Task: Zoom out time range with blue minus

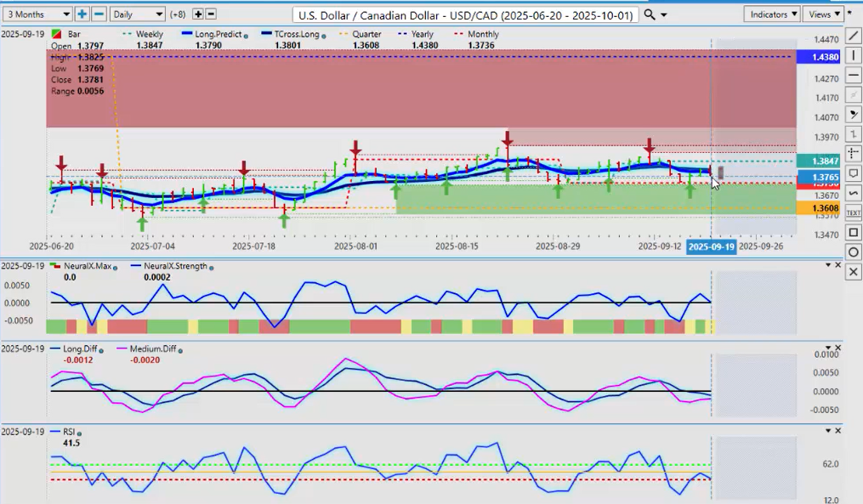Action: [99, 14]
